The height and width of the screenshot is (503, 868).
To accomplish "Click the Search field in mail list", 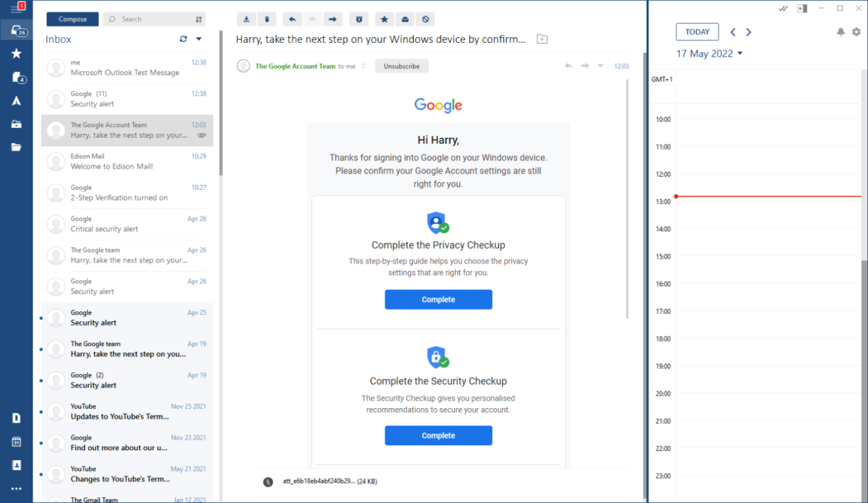I will tap(148, 19).
